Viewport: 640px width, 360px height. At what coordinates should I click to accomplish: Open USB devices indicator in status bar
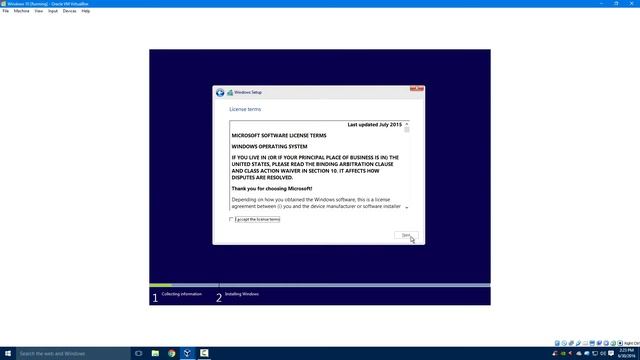click(x=578, y=343)
